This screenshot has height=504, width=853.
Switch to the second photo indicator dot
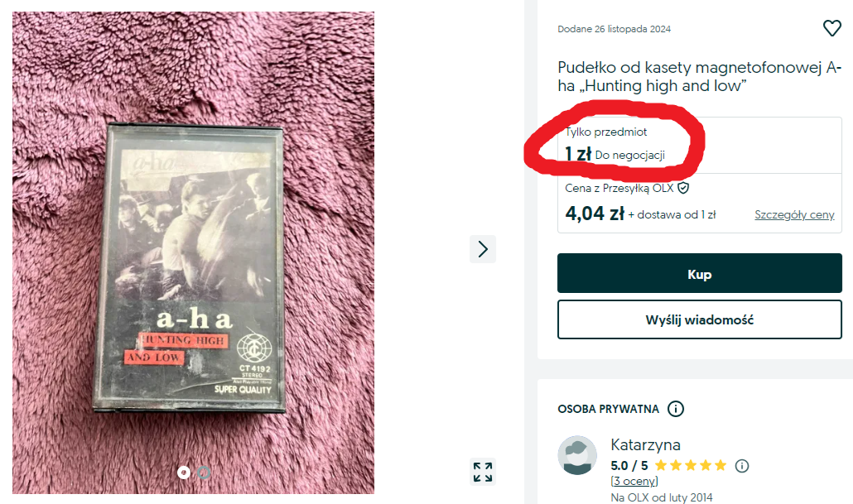click(204, 473)
